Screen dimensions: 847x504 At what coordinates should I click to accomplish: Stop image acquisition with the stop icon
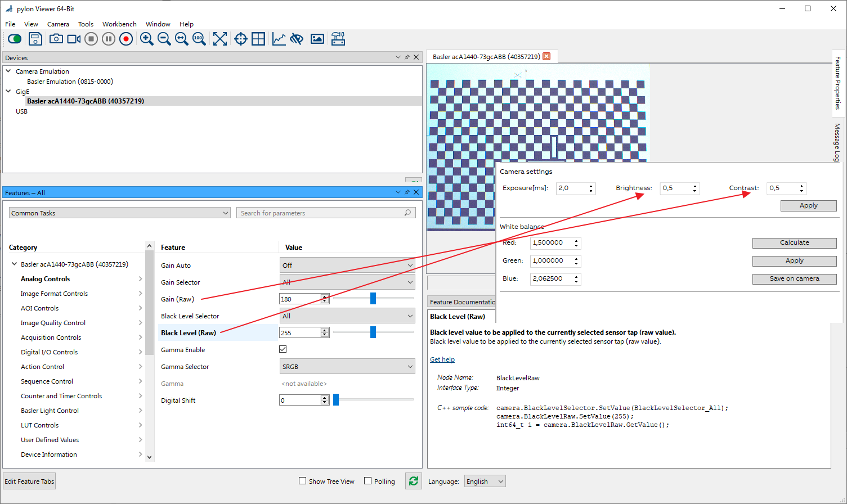91,39
